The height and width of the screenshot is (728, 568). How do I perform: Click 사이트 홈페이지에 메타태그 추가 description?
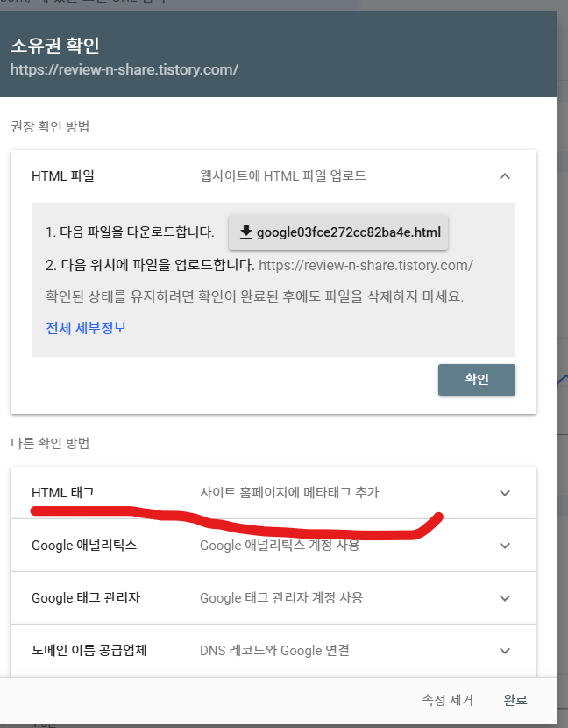pyautogui.click(x=289, y=492)
